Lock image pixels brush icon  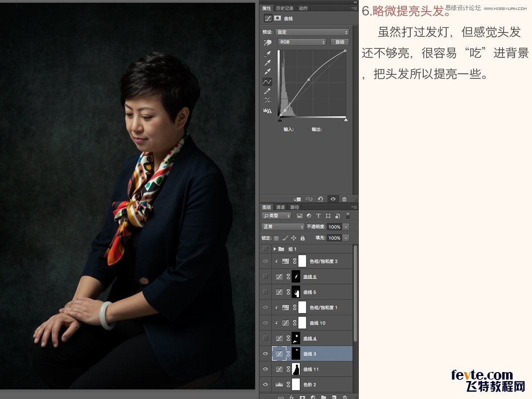pos(285,238)
